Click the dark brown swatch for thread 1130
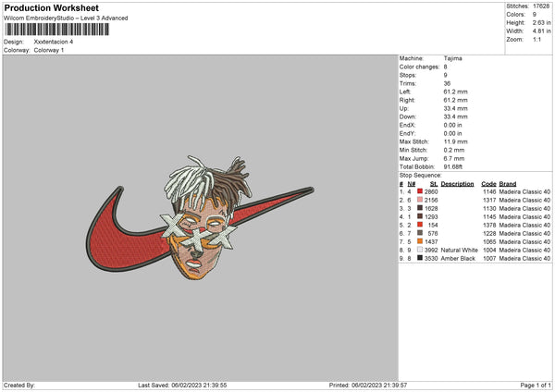The height and width of the screenshot is (392, 555). [x=420, y=208]
